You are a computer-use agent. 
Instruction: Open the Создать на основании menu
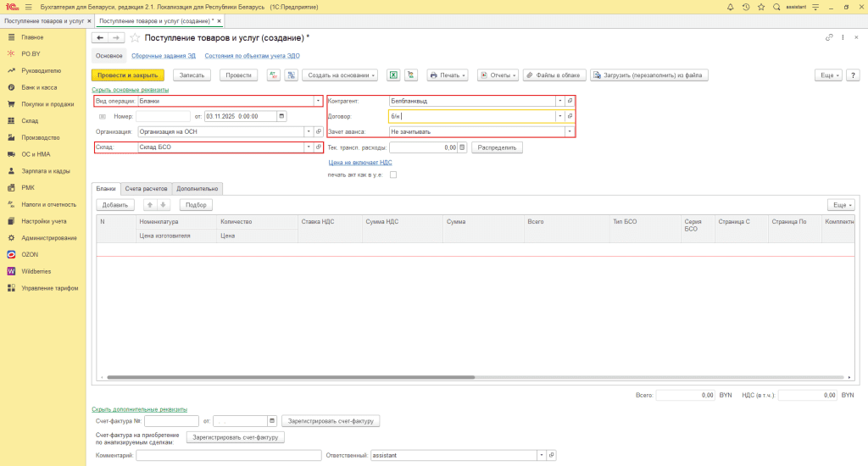pyautogui.click(x=340, y=75)
